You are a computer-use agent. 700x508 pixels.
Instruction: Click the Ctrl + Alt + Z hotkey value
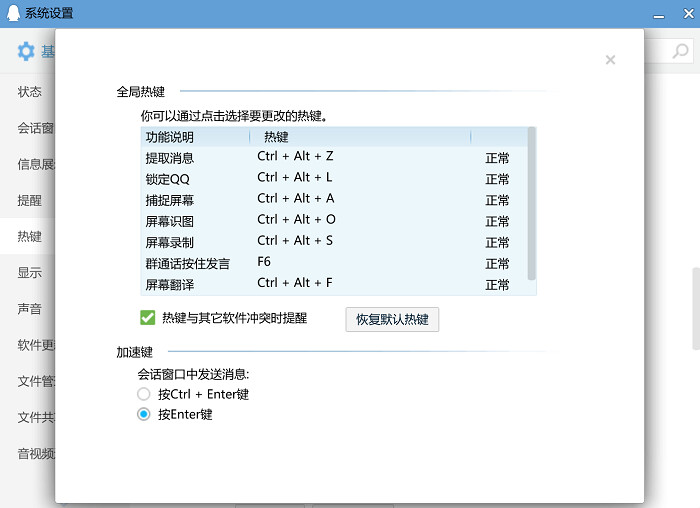click(295, 156)
